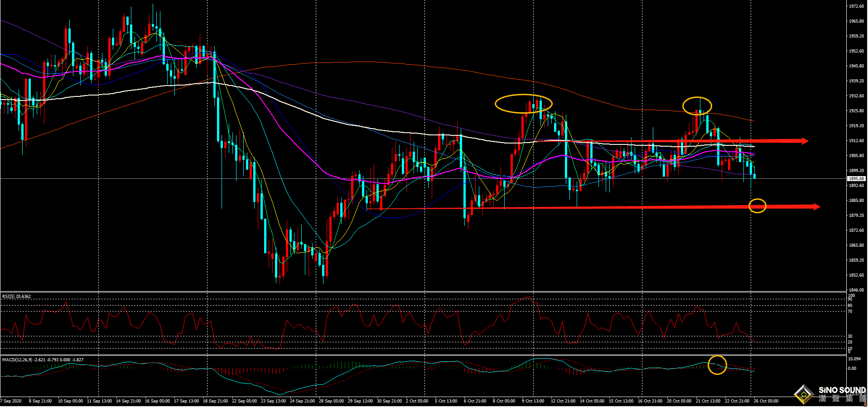The width and height of the screenshot is (868, 407).
Task: Click the 7 Sep 2020 date label
Action: click(x=11, y=401)
